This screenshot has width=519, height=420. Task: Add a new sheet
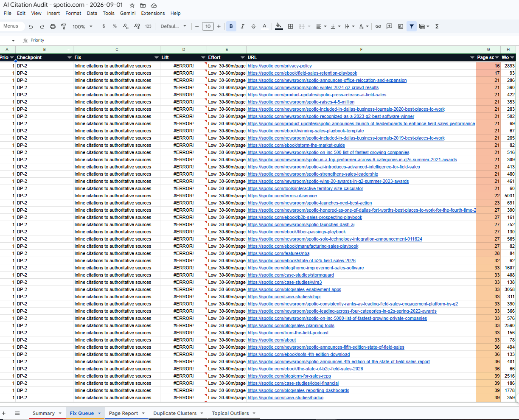click(x=4, y=413)
